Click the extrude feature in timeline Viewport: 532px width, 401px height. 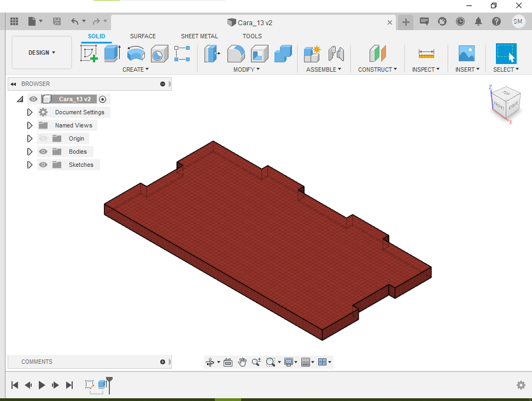click(x=102, y=385)
